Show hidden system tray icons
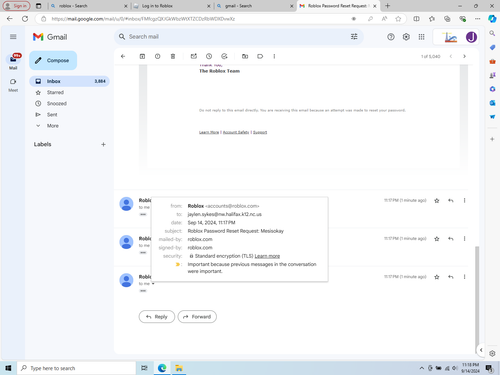Image resolution: width=500 pixels, height=375 pixels. pos(422,368)
